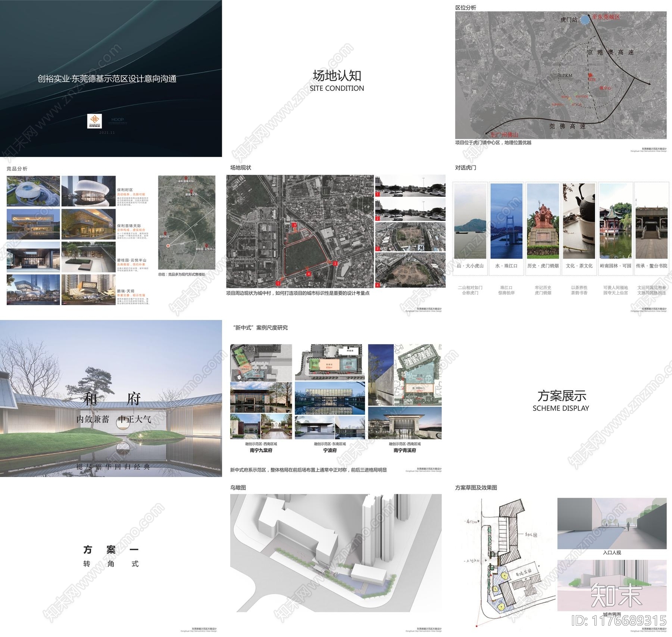
Task: Click the 竞品分析 slide heading
Action: (17, 169)
